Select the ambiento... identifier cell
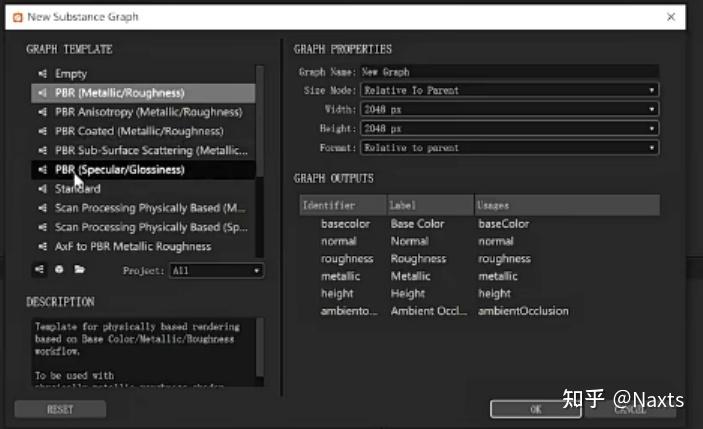 349,311
